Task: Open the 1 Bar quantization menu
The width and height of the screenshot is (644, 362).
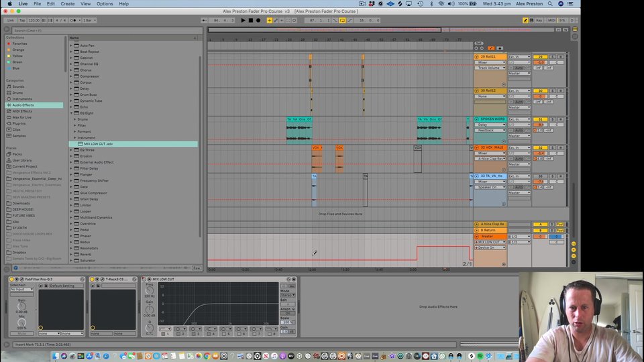Action: coord(89,20)
